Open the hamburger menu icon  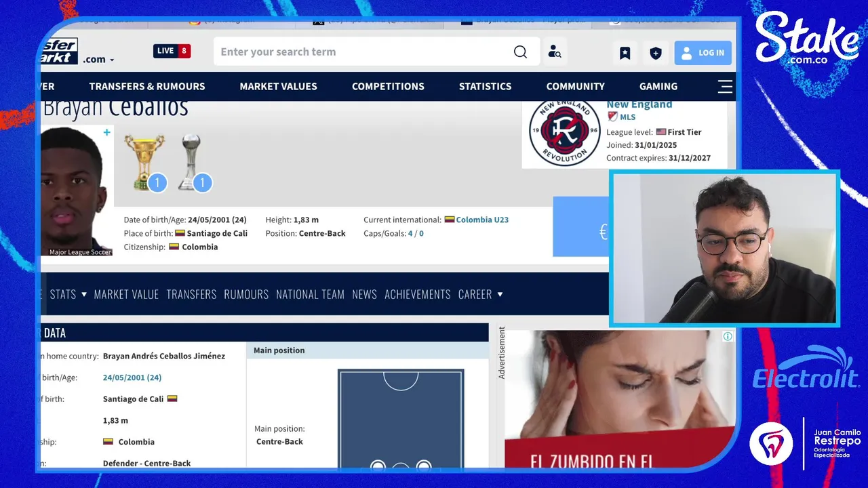click(725, 87)
